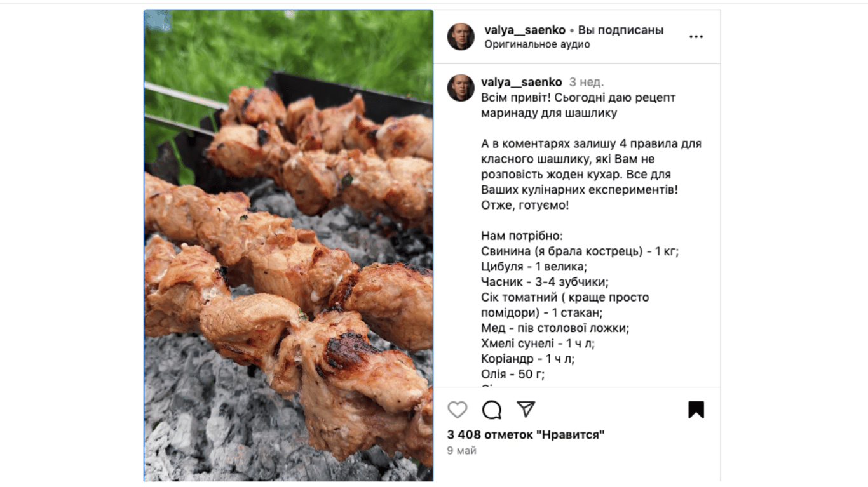Open the likes list with the heart counter row
The height and width of the screenshot is (487, 868).
pos(525,435)
